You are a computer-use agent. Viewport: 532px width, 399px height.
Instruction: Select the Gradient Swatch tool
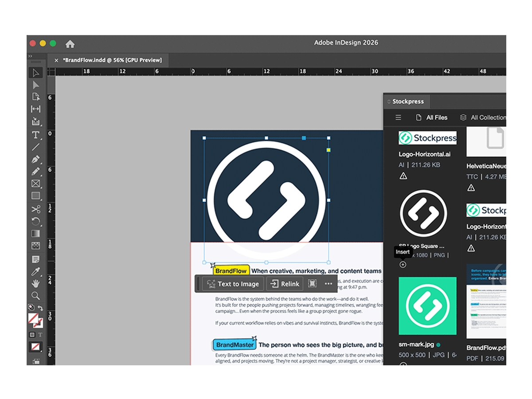(36, 233)
